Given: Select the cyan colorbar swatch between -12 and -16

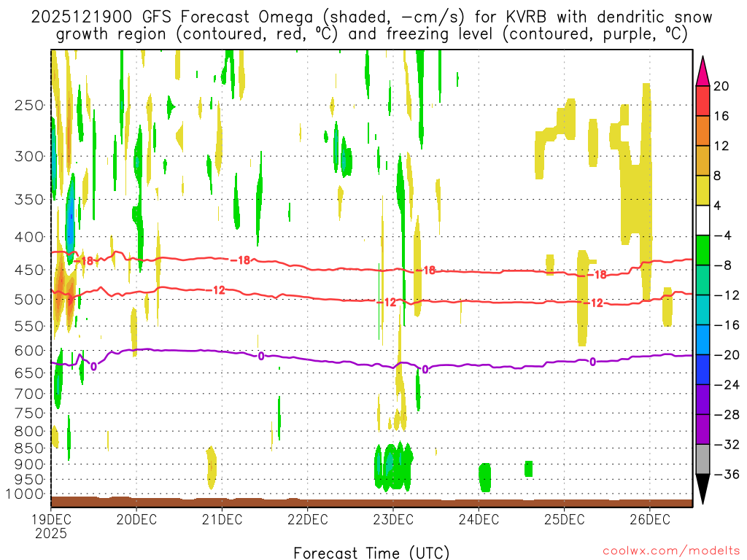Looking at the screenshot, I should pos(703,310).
